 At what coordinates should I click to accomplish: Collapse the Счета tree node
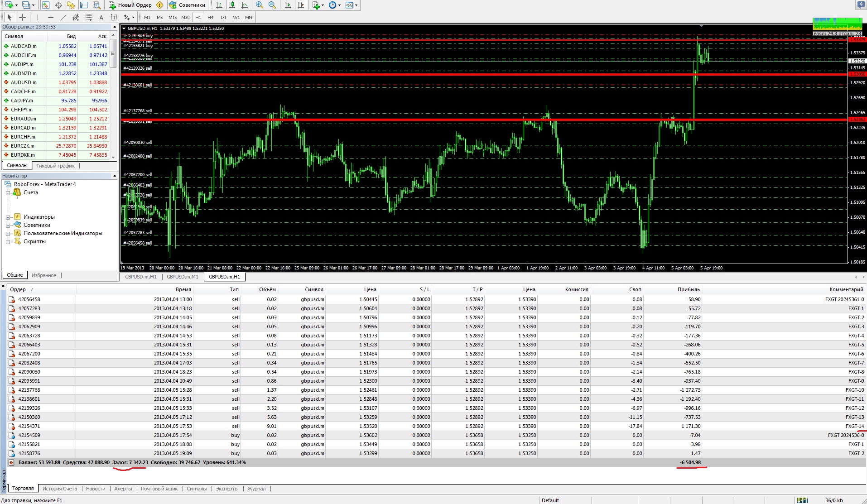click(x=8, y=193)
